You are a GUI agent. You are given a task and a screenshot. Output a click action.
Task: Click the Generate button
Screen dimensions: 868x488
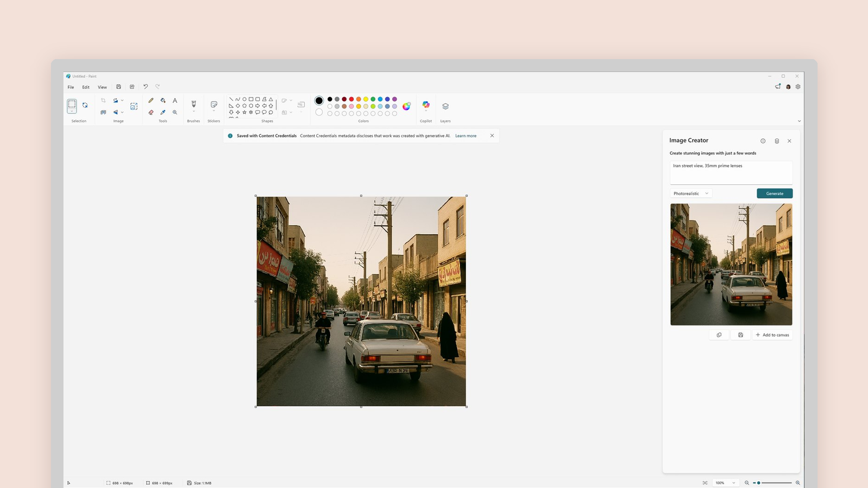775,194
